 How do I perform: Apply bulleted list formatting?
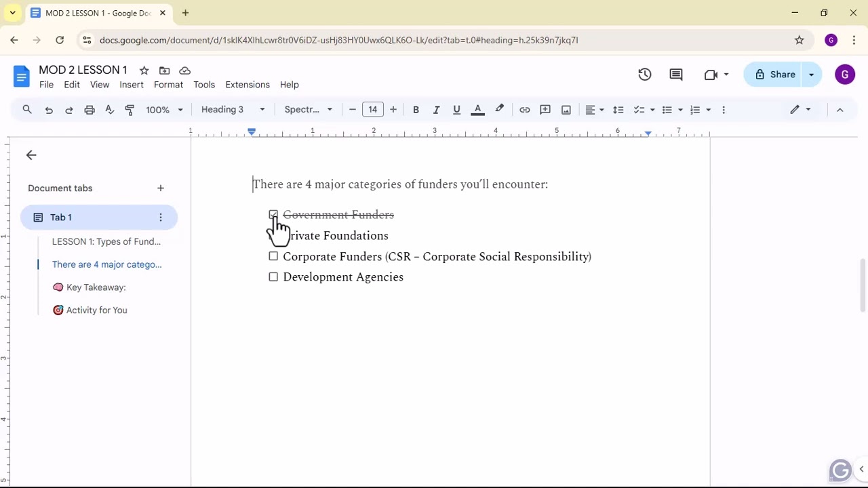point(667,110)
